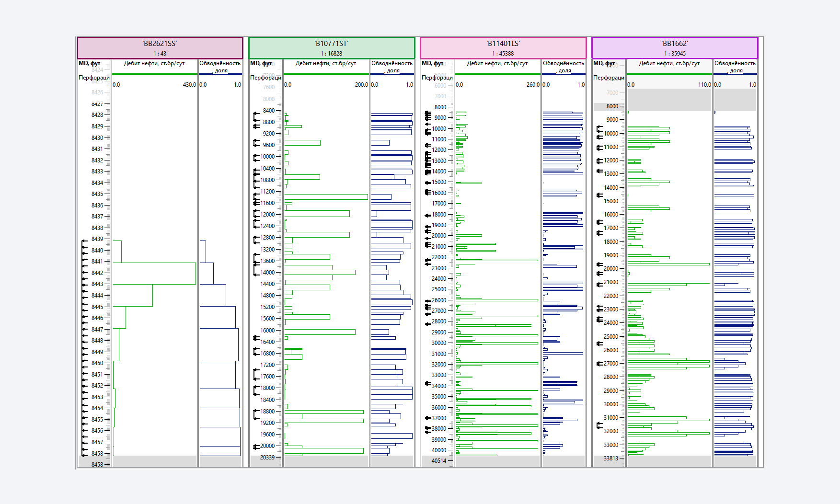
Task: Select 'Обводнённость' track header in BB1662
Action: pyautogui.click(x=735, y=67)
